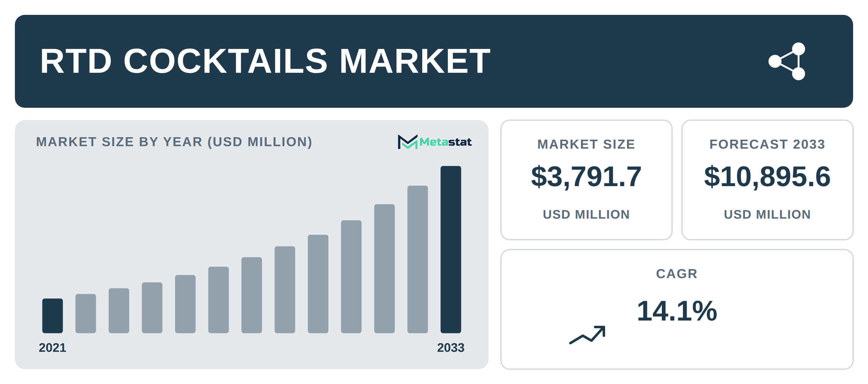Click the 2033 axis label
Viewport: 868px width, 384px height.
pyautogui.click(x=450, y=347)
